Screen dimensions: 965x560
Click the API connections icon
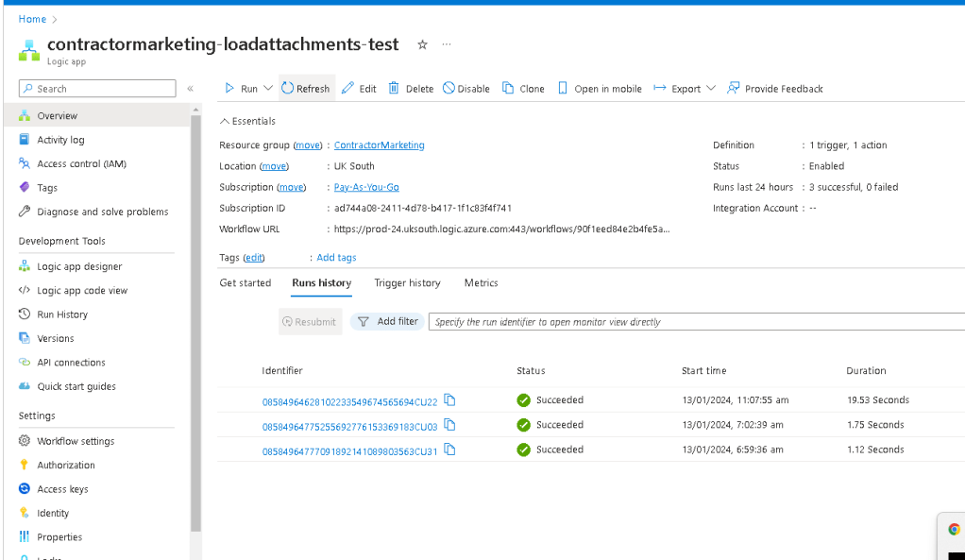(24, 362)
